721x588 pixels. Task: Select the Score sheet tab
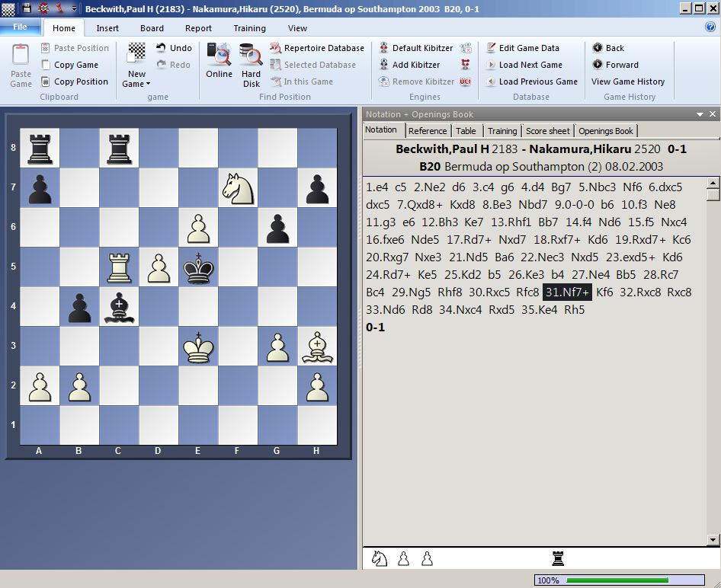547,131
